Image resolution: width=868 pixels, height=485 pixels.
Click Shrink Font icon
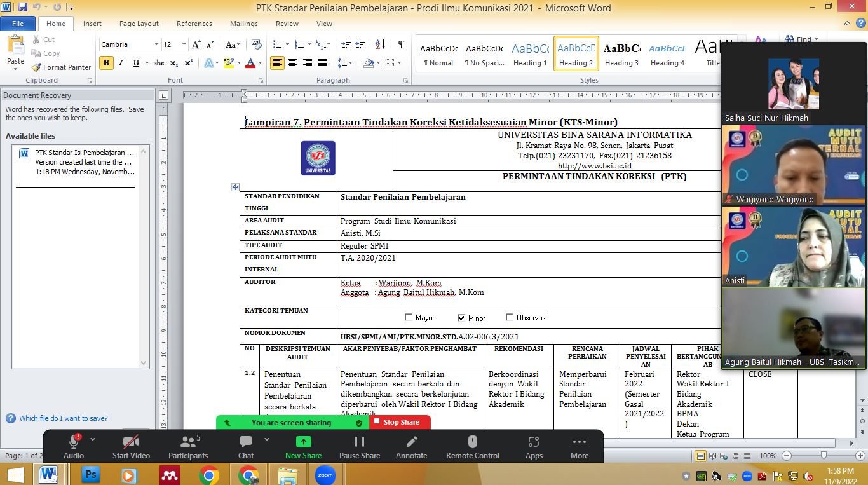tap(210, 44)
